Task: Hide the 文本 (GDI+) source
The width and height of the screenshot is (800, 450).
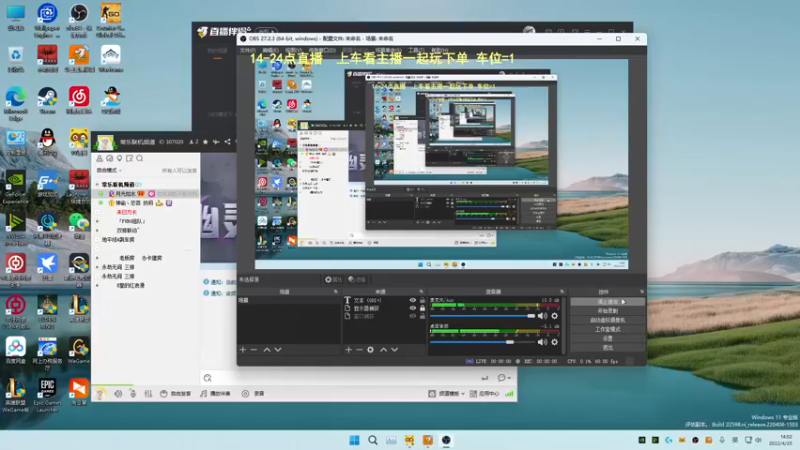Action: 412,301
